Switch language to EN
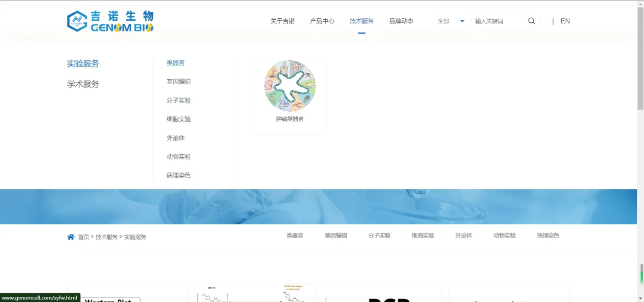Screen dimensions: 644x302 [565, 21]
